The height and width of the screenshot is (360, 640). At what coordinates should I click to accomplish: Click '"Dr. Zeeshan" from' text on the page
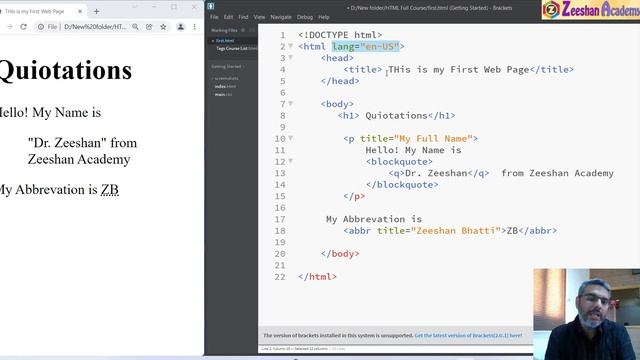[82, 143]
